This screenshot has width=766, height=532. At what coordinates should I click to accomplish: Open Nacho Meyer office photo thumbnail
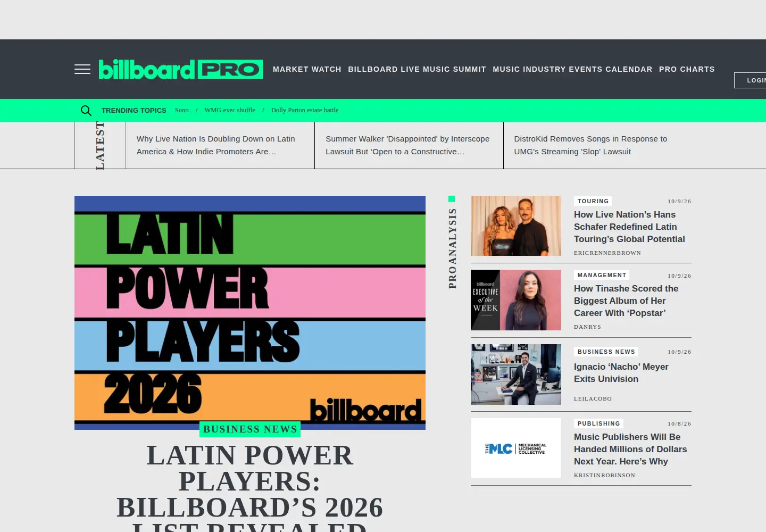516,375
